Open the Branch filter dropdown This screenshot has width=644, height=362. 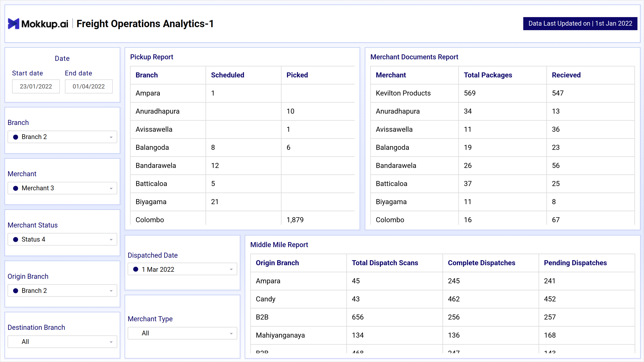pos(62,137)
